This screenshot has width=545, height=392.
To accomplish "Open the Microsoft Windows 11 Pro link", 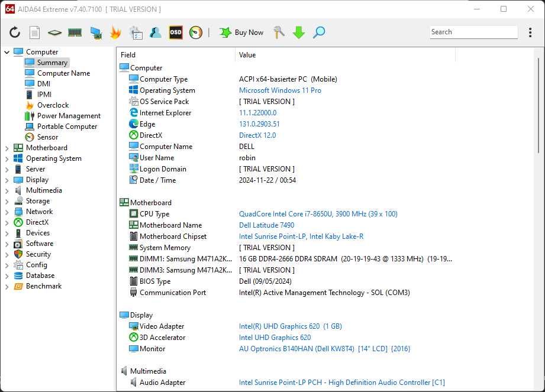I will click(x=280, y=90).
